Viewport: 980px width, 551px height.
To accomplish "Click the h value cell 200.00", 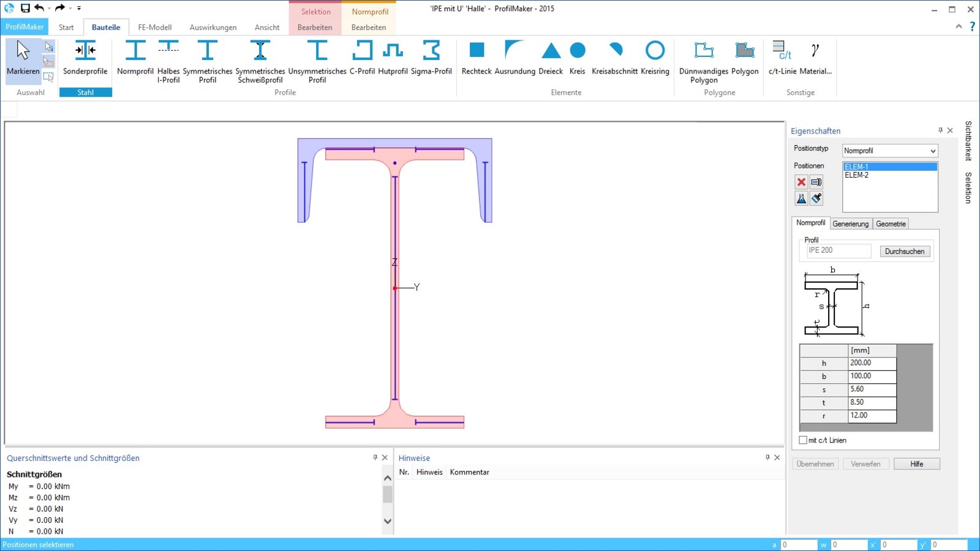I will (872, 363).
